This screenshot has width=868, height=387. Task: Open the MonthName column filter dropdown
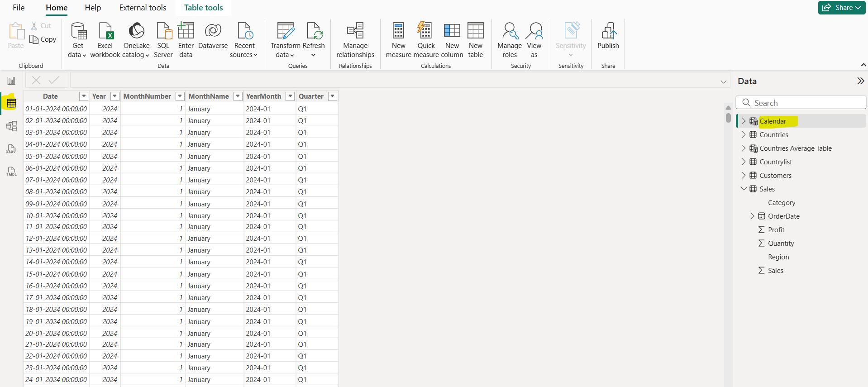click(238, 96)
